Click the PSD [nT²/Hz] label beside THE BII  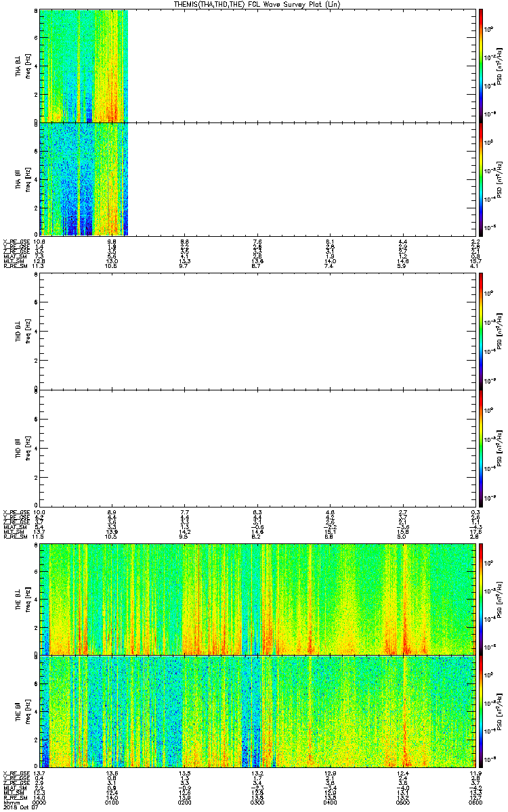(499, 711)
